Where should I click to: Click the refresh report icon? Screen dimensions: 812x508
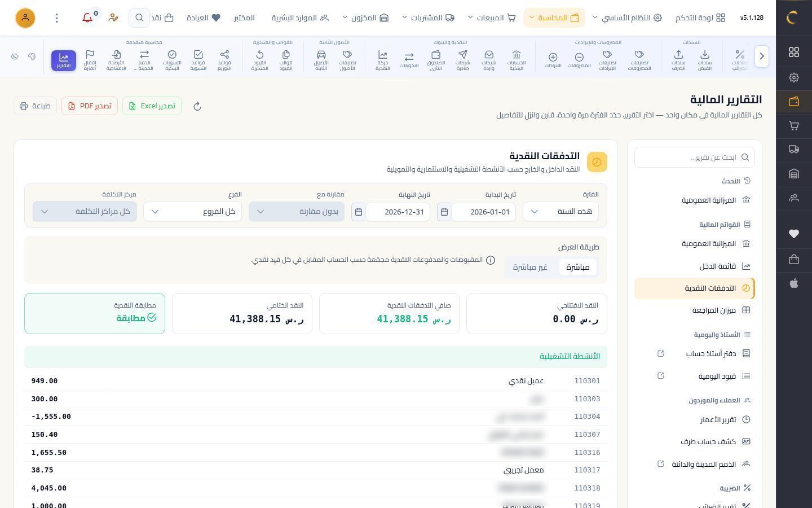point(197,106)
